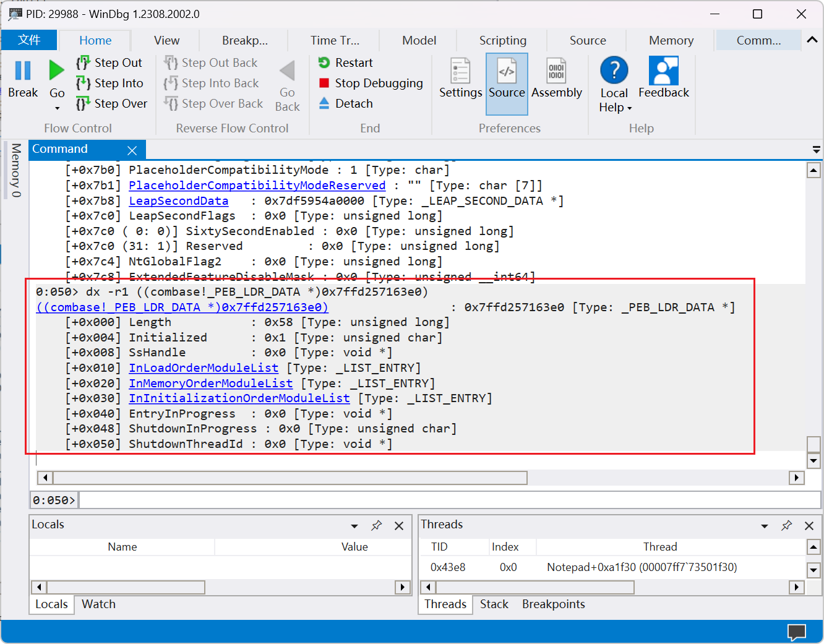Click Step Into Back
Screen dimensions: 824x644
coord(212,83)
